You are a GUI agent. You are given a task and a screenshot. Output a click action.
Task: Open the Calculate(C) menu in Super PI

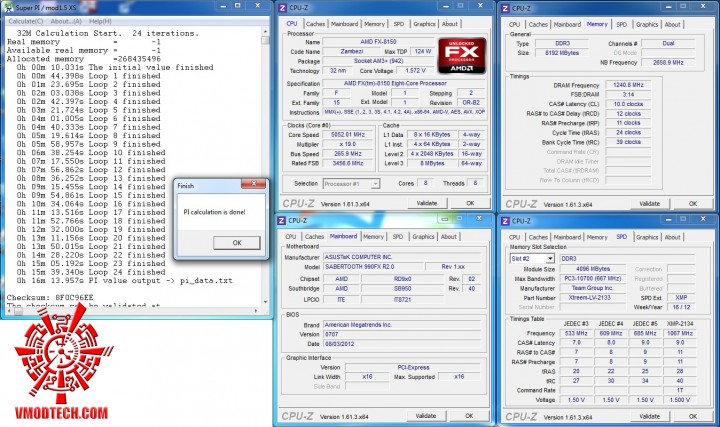26,21
